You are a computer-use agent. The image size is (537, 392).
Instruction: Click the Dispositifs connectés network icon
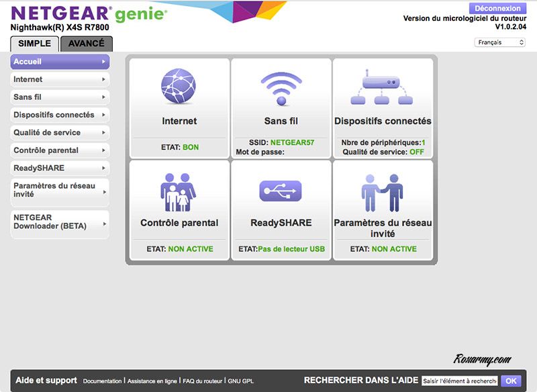click(383, 89)
